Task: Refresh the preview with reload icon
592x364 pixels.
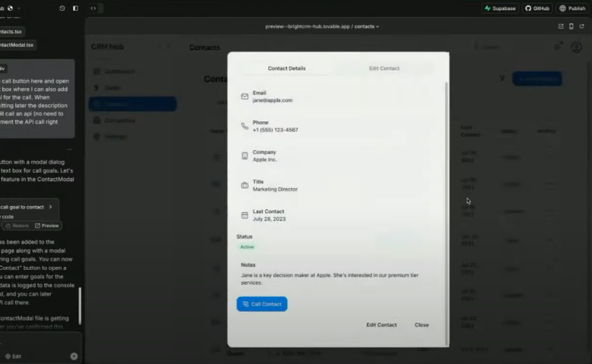Action: (x=582, y=26)
